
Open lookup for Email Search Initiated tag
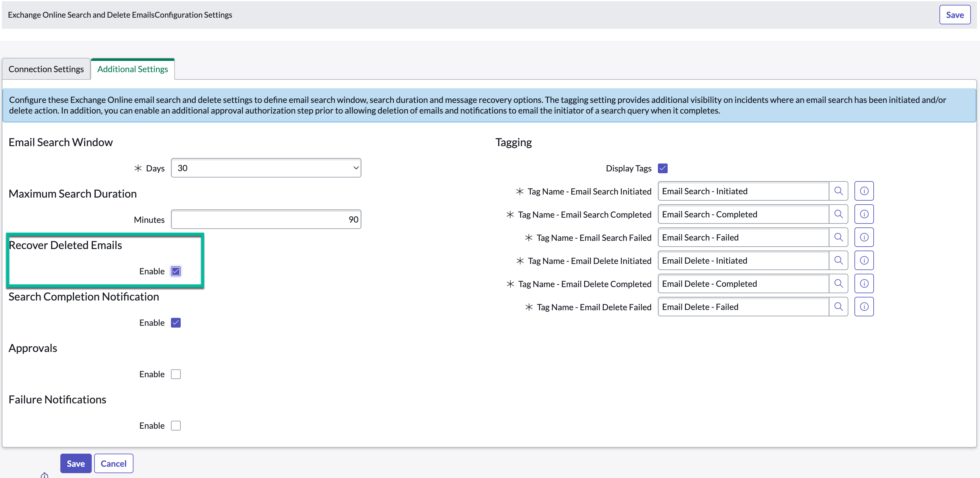click(x=839, y=191)
